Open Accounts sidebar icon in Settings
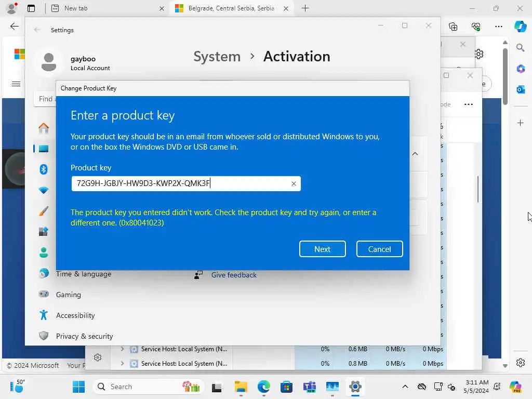 (44, 252)
